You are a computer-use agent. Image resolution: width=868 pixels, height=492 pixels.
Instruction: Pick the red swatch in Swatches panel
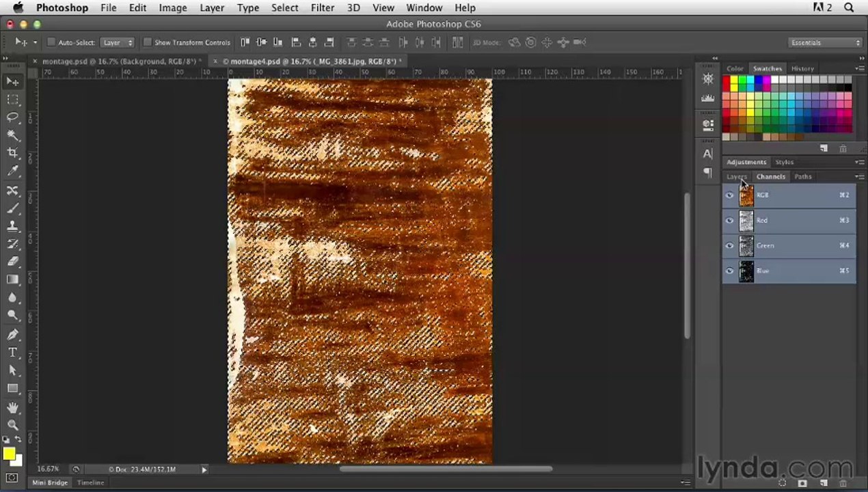726,80
